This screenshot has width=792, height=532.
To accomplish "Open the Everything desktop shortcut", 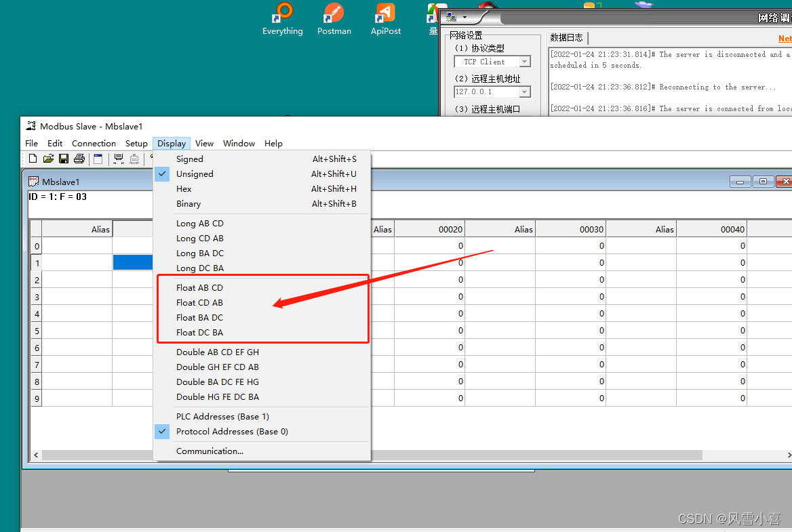I will 283,19.
